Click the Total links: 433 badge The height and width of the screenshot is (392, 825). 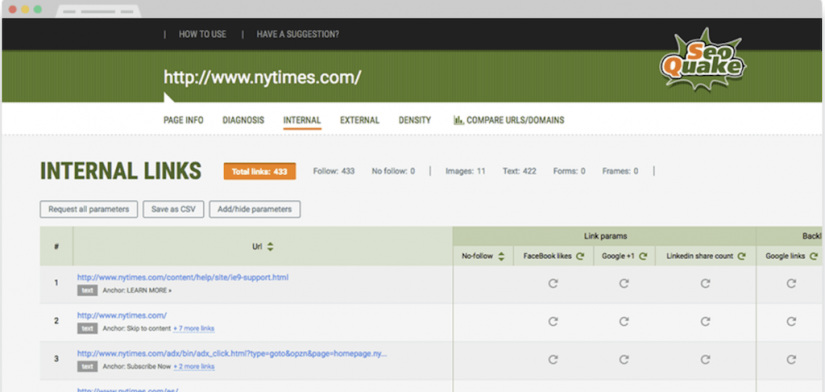tap(259, 172)
